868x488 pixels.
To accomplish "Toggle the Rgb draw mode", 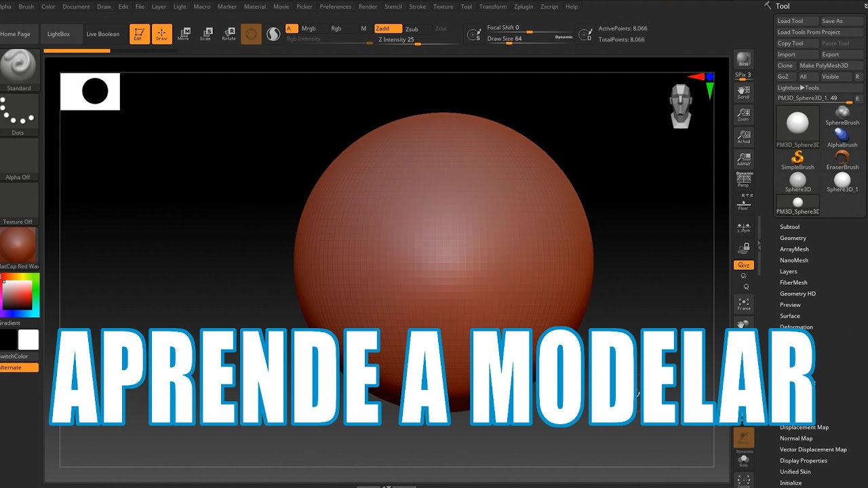I will pyautogui.click(x=336, y=28).
